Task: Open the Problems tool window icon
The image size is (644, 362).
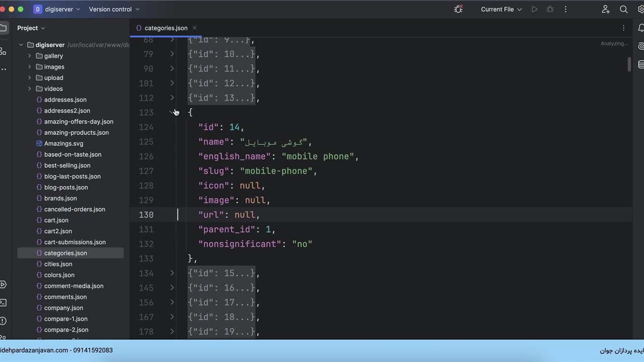Action: (3, 321)
